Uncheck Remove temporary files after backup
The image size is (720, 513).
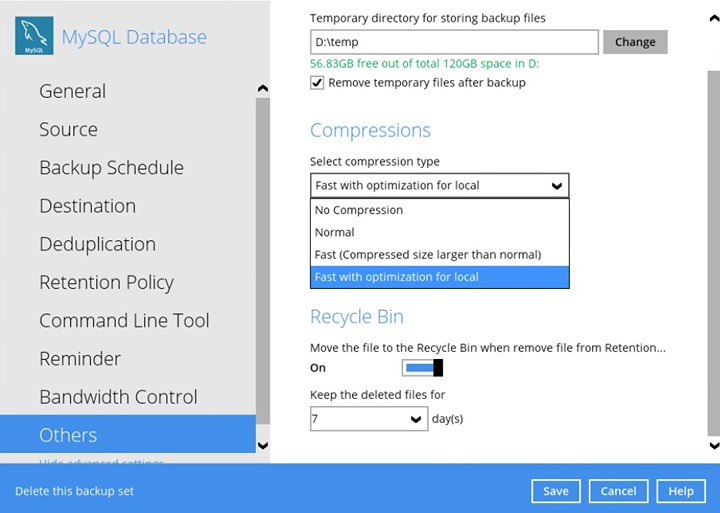[317, 83]
